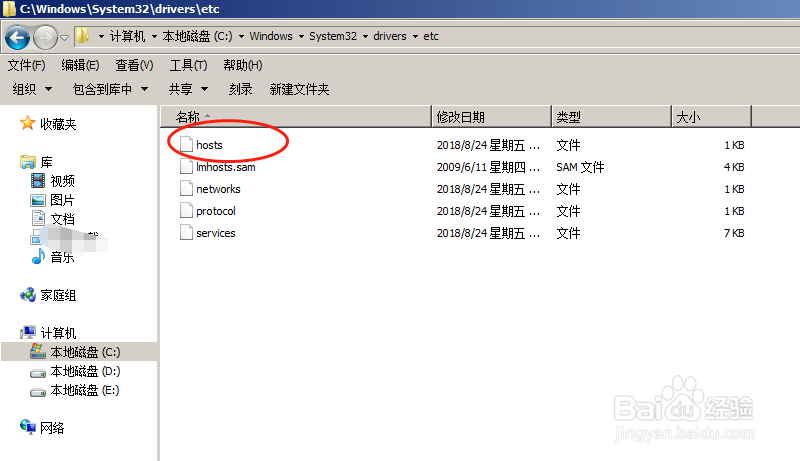The width and height of the screenshot is (800, 461).
Task: Select the networks file icon
Action: click(186, 189)
